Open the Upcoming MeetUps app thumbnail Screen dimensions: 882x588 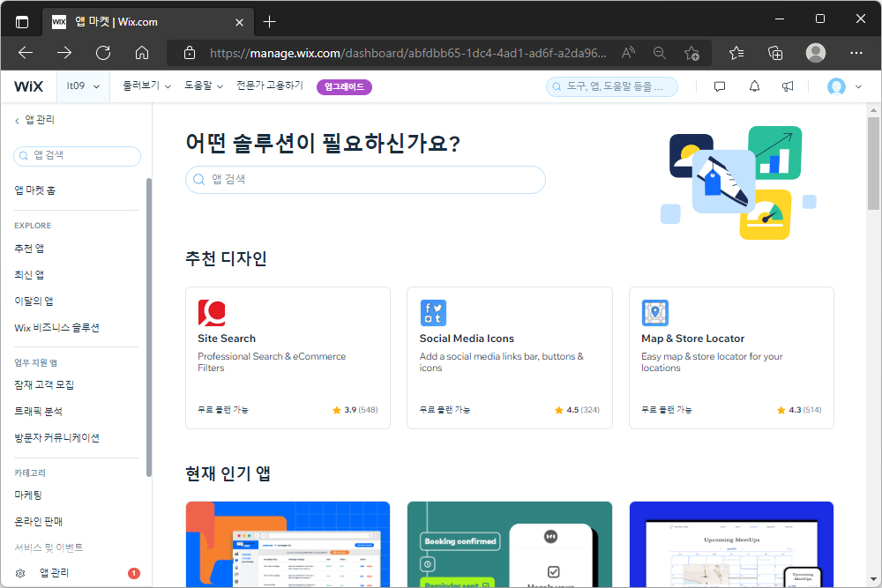click(731, 544)
